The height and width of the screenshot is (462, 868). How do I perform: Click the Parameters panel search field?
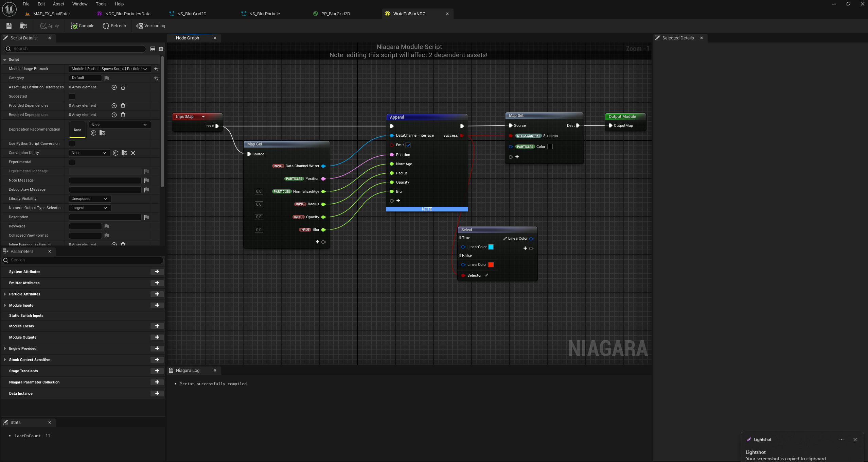click(x=83, y=260)
